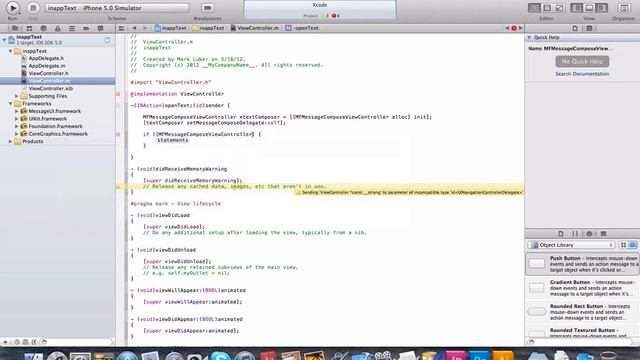Collapse the Quick Help section
This screenshot has height=360, width=640.
[x=529, y=37]
